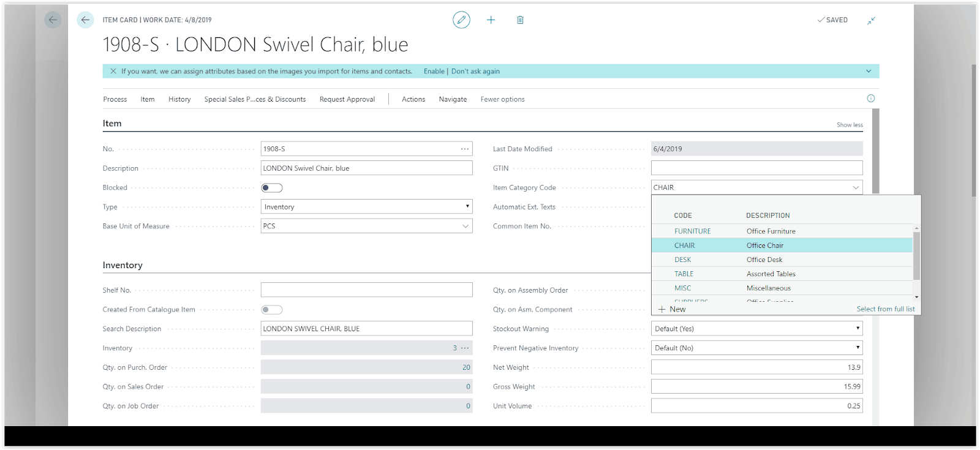This screenshot has height=450, width=980.
Task: Click the No. field value 1908-S
Action: point(274,149)
